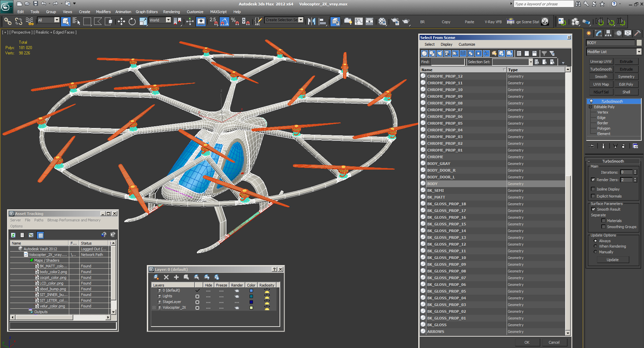Open the Utilities hammer tab
Image resolution: width=644 pixels, height=348 pixels.
pos(637,33)
